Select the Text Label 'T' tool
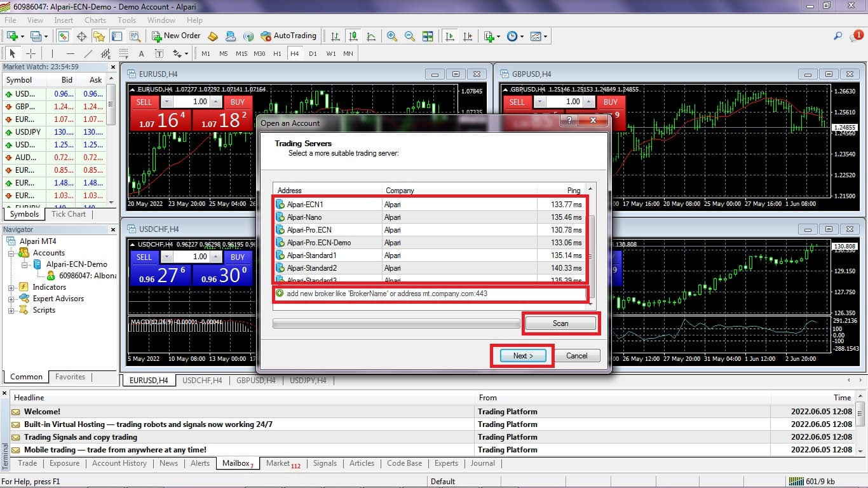 click(x=159, y=53)
